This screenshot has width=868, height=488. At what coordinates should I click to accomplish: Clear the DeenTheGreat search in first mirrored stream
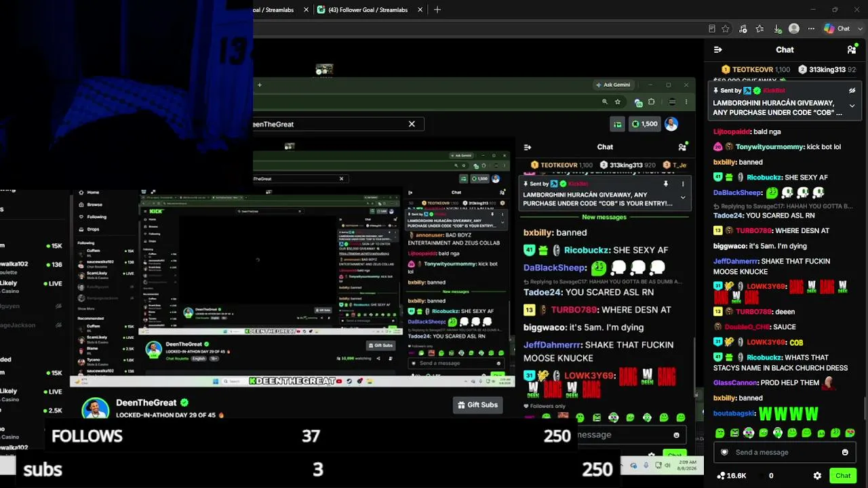point(411,124)
